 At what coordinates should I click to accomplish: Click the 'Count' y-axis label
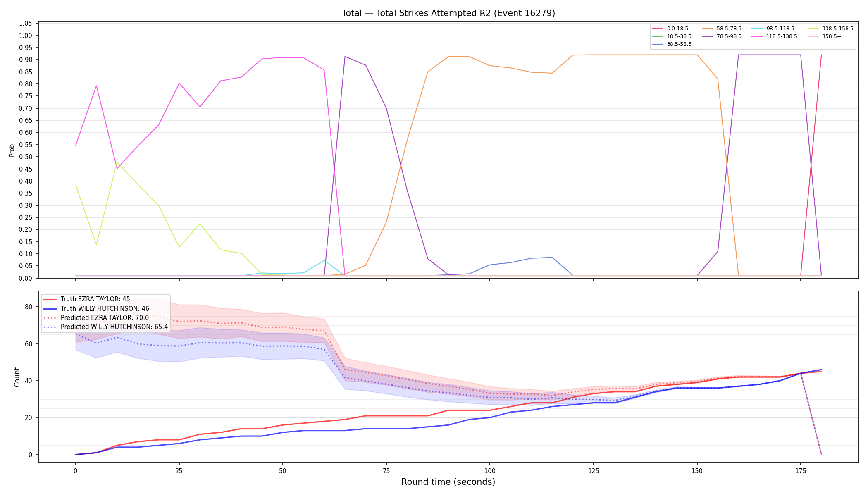[17, 377]
